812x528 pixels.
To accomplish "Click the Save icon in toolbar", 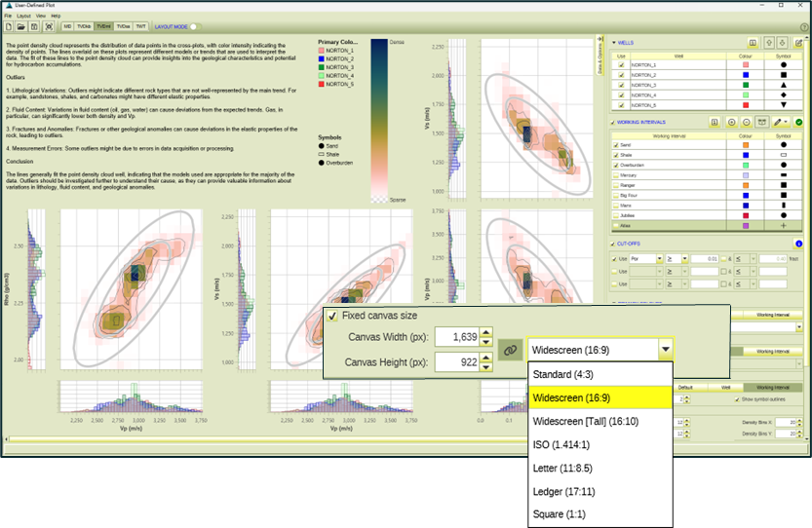I will [x=34, y=26].
